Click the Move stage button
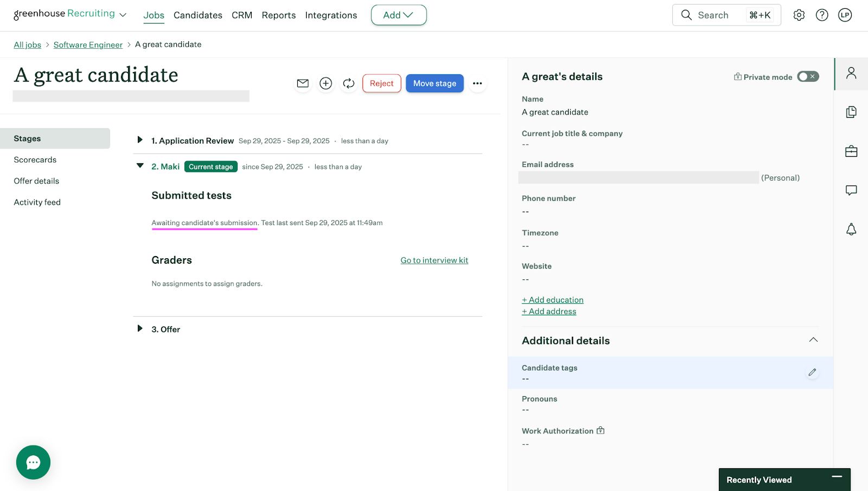The height and width of the screenshot is (491, 868). (435, 83)
